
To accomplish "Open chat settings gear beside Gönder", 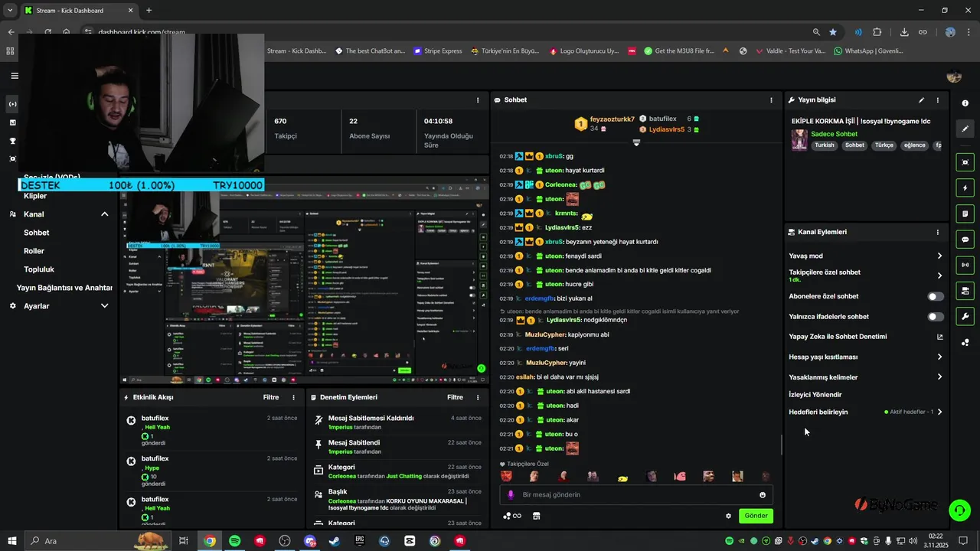I will click(728, 516).
